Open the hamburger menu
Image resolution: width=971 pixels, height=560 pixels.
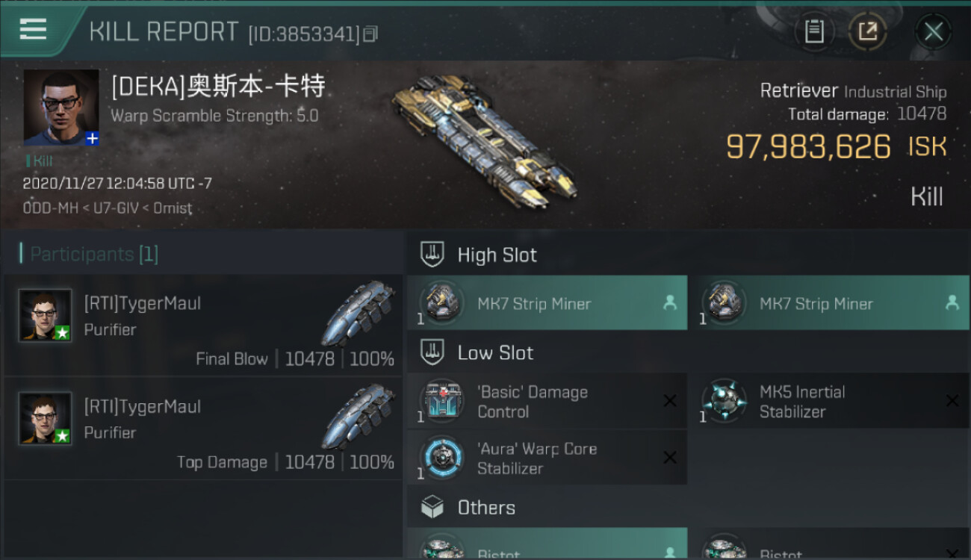coord(33,29)
